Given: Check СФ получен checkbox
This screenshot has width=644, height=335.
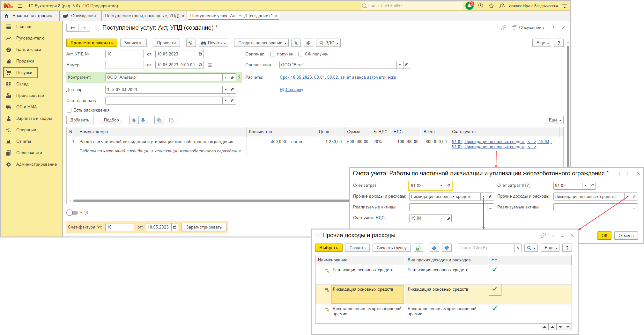Looking at the screenshot, I should [x=300, y=54].
